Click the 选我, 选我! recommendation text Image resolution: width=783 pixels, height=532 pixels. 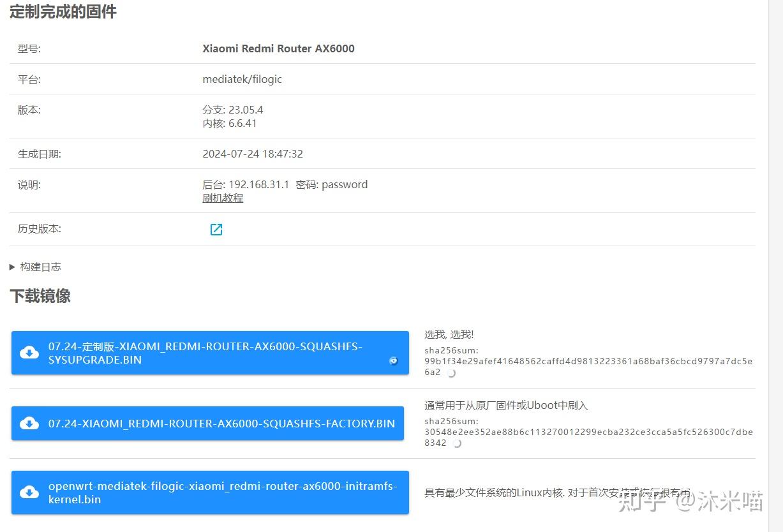[x=449, y=334]
